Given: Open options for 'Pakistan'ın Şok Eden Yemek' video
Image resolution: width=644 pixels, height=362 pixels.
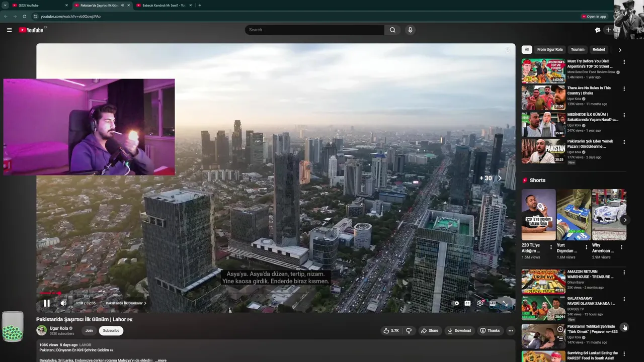Looking at the screenshot, I should 624,142.
